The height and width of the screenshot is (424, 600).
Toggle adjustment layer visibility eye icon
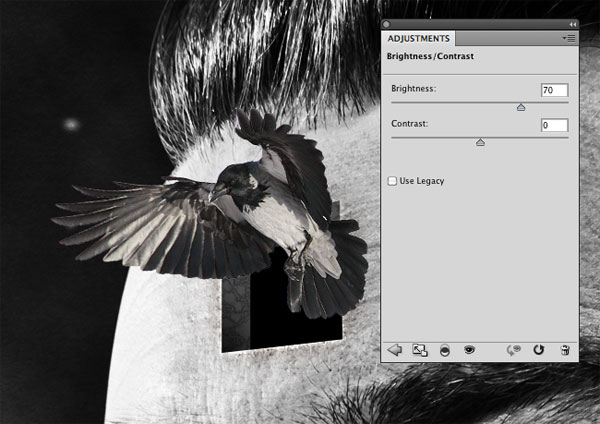pos(470,349)
